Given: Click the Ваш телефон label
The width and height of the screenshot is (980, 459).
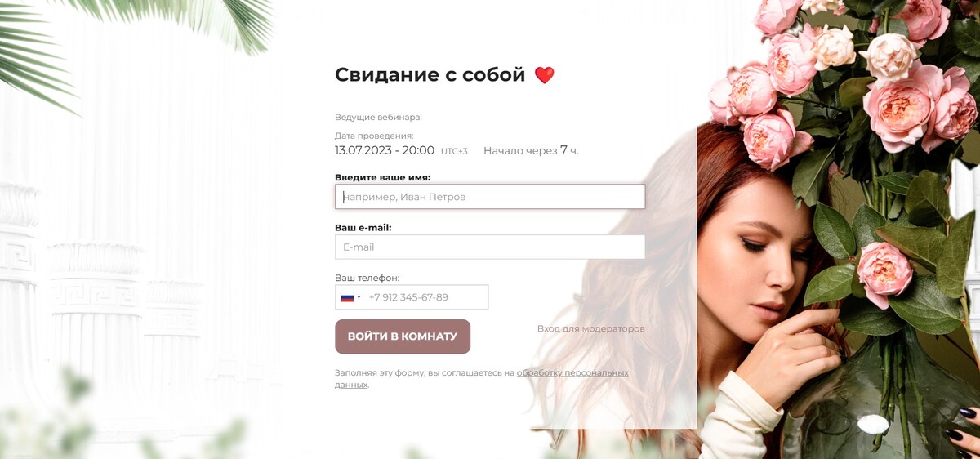Looking at the screenshot, I should coord(367,278).
